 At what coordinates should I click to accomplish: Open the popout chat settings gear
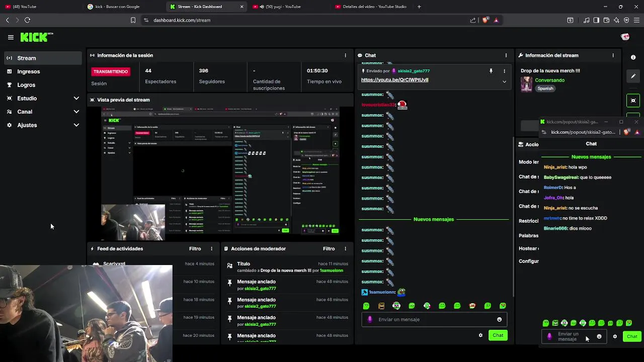[615, 336]
